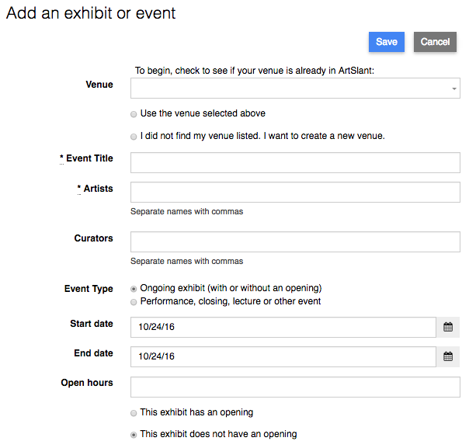Click the Artists required label
476x448 pixels.
(95, 189)
